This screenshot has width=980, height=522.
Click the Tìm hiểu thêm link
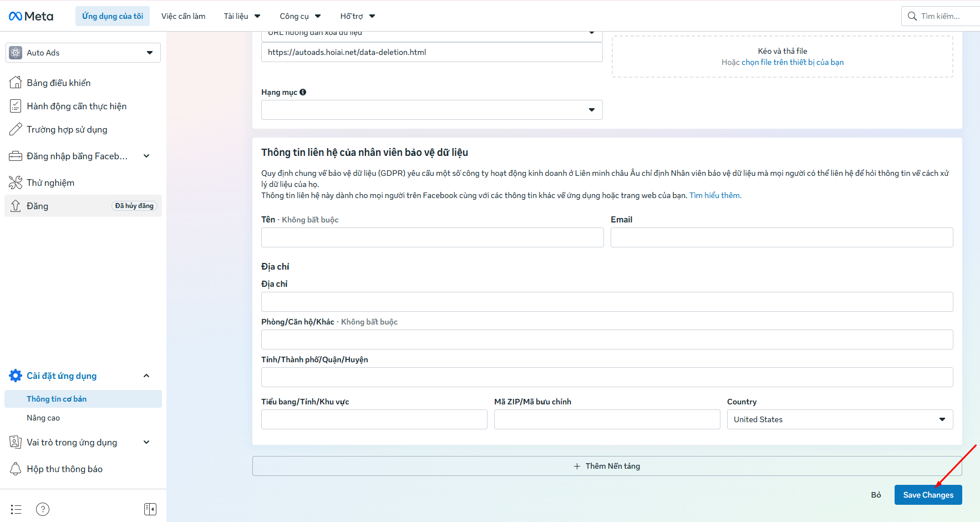tap(715, 195)
